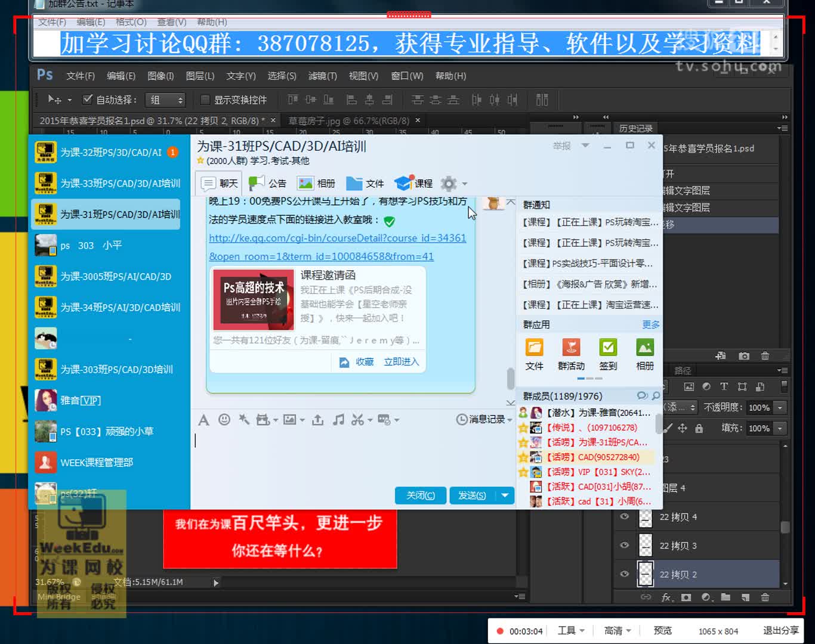The image size is (815, 644).
Task: Click the music note icon in chat toolbar
Action: coord(338,420)
